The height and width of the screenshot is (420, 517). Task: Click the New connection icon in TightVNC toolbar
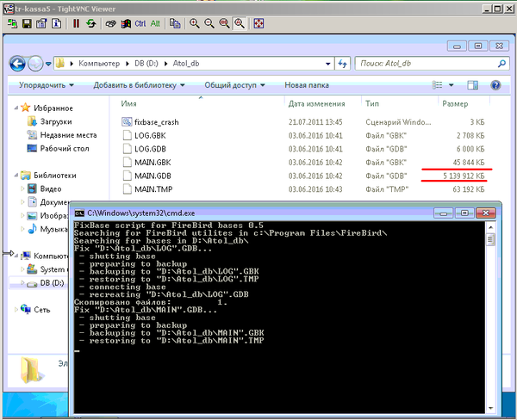(x=12, y=23)
